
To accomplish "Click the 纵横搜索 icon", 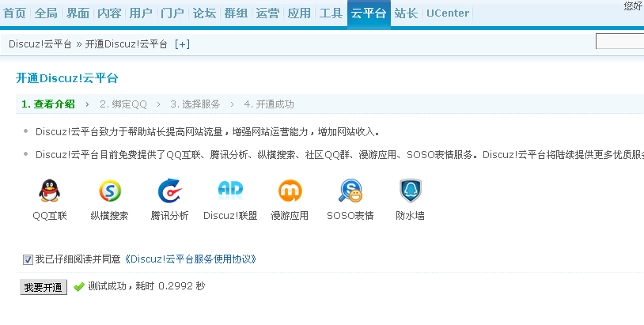I will point(110,191).
